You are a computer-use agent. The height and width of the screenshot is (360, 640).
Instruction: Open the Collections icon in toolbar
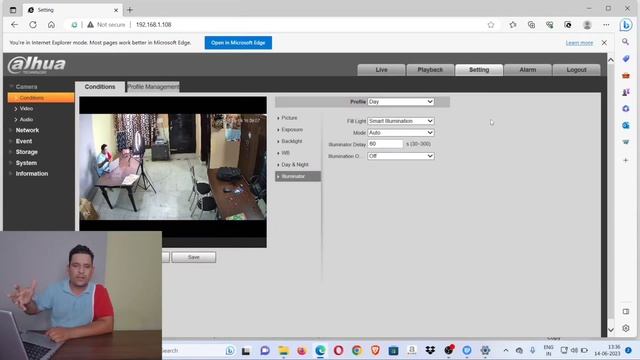pos(531,25)
